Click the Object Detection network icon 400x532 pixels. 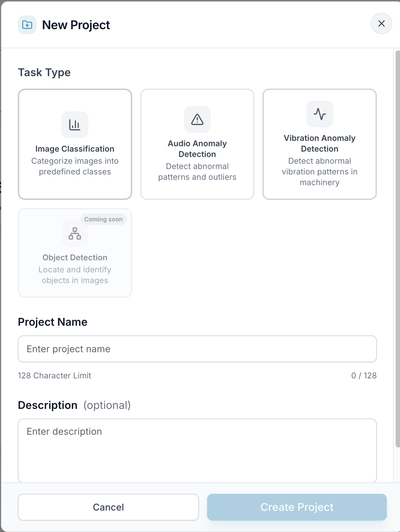click(75, 233)
